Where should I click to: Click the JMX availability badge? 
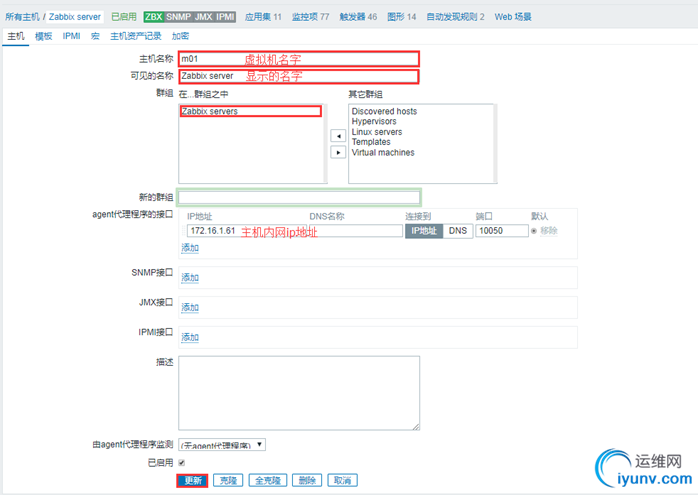(203, 17)
